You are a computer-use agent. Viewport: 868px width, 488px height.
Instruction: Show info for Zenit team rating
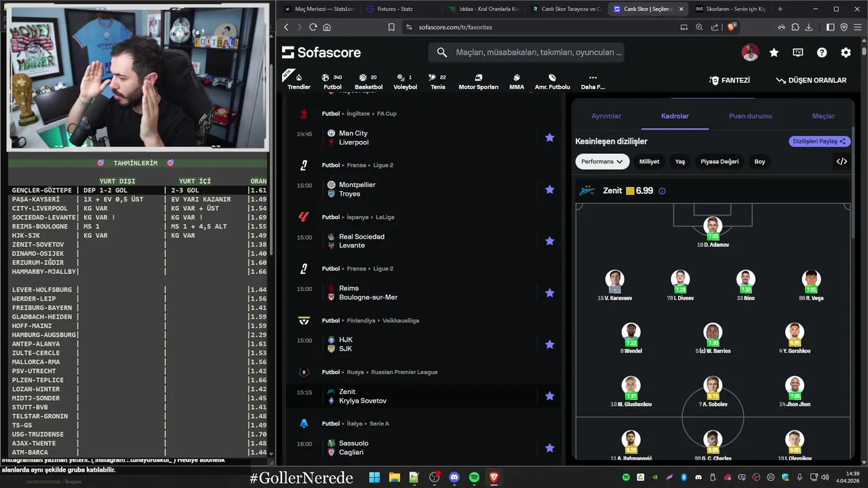662,191
